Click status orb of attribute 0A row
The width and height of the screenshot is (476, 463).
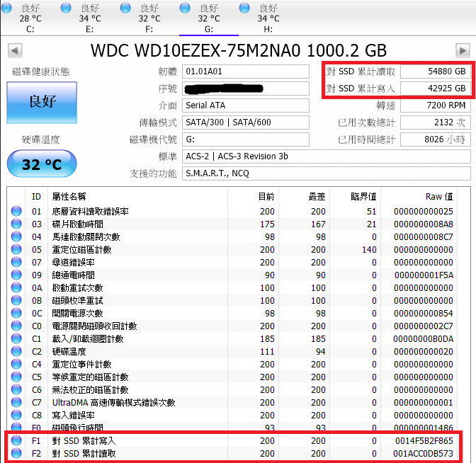(16, 287)
